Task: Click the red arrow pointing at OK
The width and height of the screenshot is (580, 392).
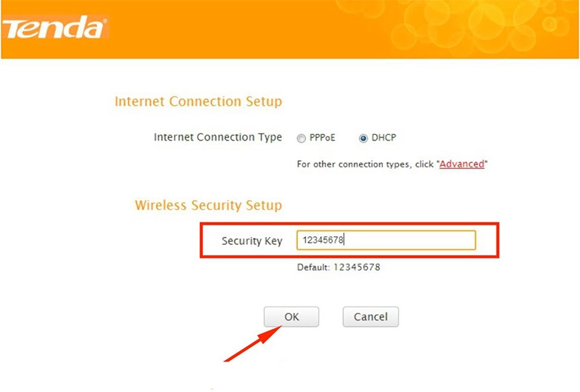Action: pos(250,345)
